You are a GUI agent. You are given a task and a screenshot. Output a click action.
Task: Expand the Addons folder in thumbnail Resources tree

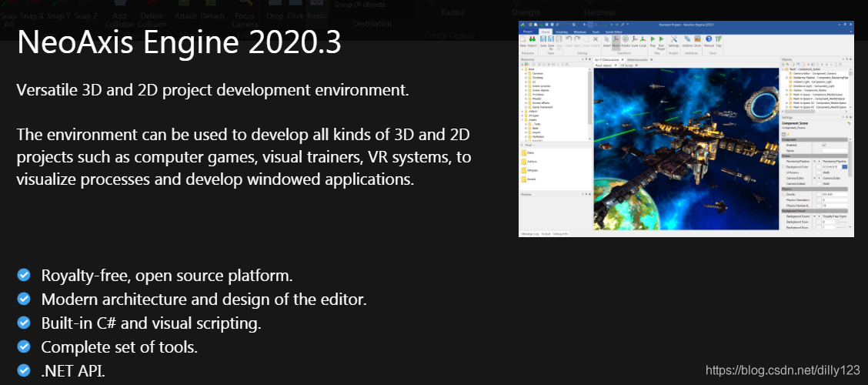point(522,112)
